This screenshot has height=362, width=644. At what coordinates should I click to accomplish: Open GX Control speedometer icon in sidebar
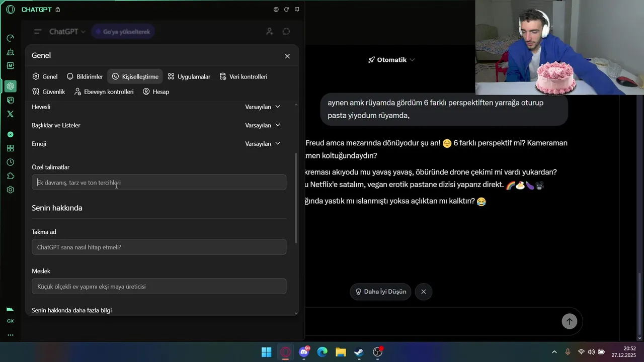click(10, 38)
